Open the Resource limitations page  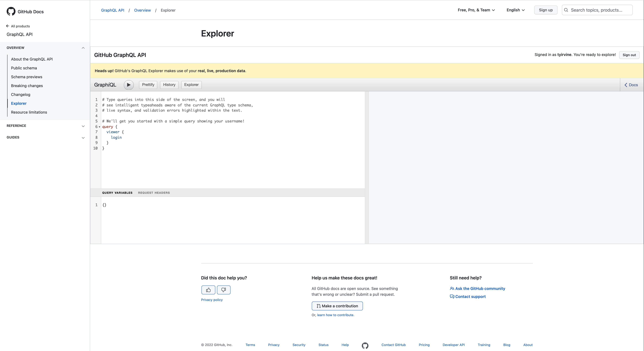[29, 112]
